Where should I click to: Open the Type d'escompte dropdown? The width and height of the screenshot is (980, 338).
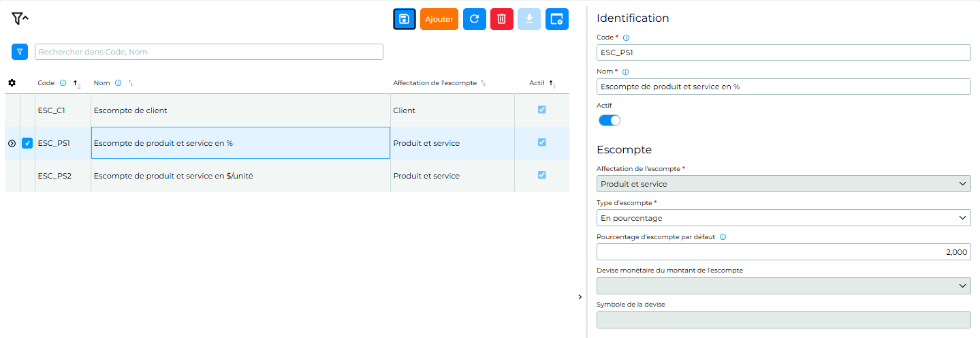(783, 218)
